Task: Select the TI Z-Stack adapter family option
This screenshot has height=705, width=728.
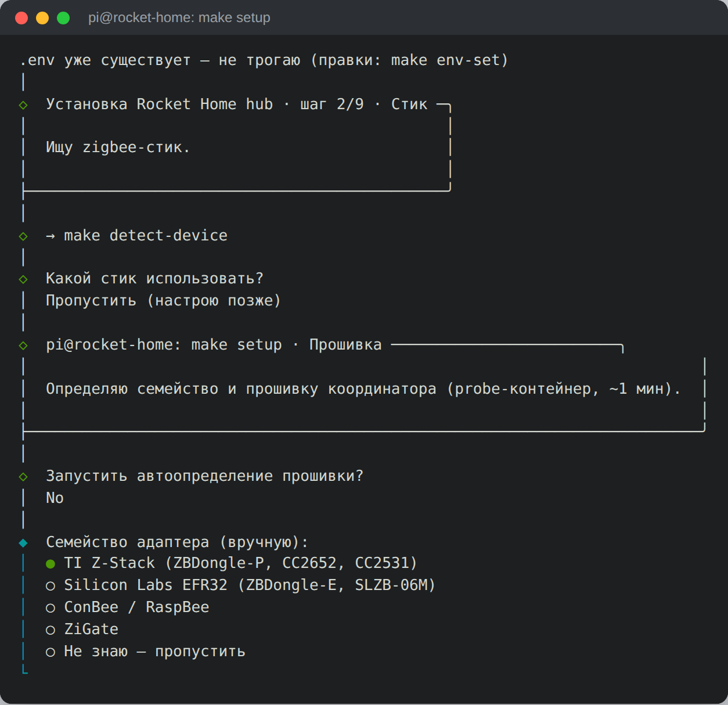Action: pyautogui.click(x=231, y=563)
